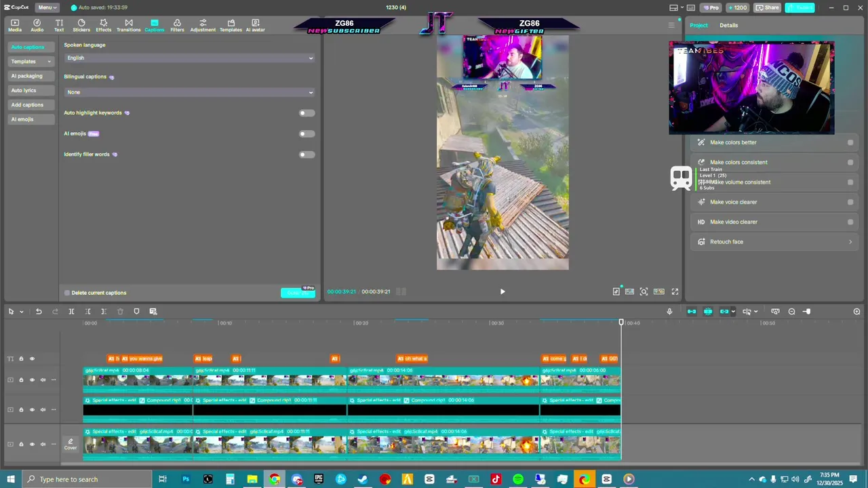Click the Delete left trim tool
868x488 pixels.
tap(87, 311)
